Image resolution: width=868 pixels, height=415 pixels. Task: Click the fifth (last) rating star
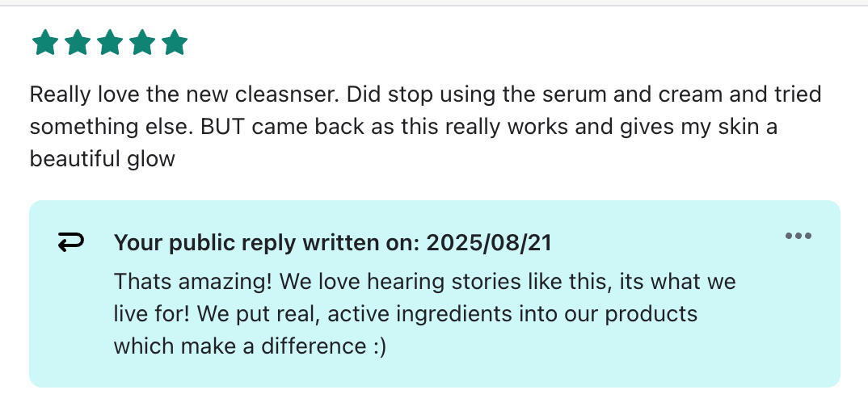(175, 43)
